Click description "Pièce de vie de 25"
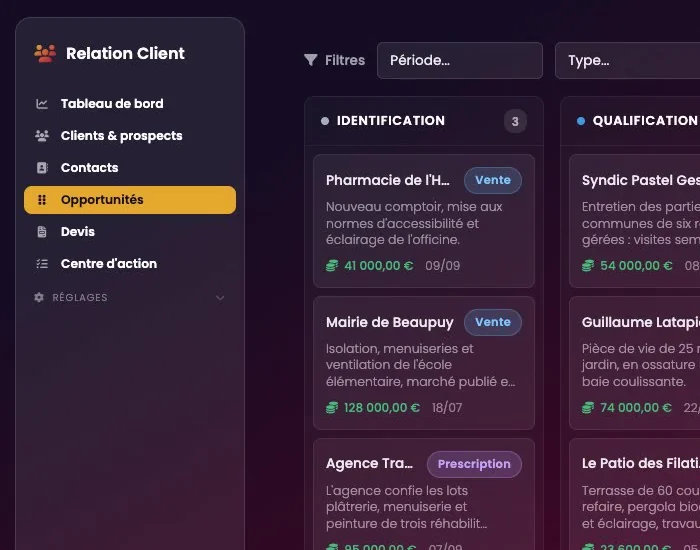Screen dimensions: 700x550 pos(641,365)
